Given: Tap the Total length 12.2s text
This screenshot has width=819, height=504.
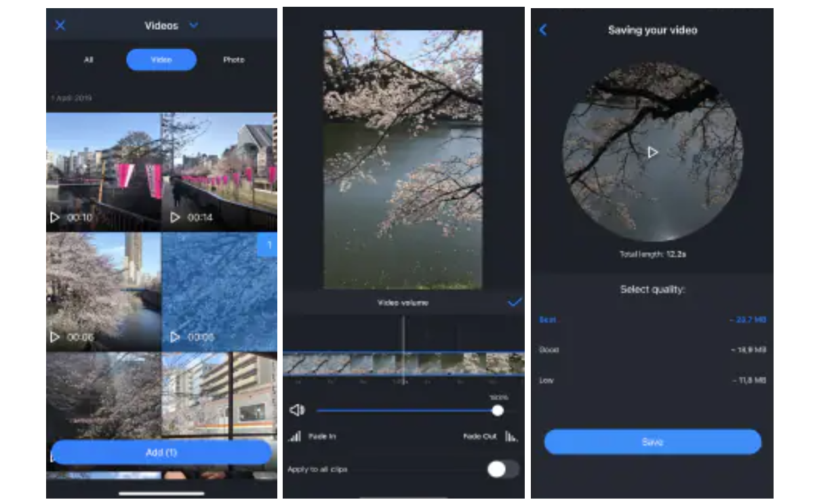Looking at the screenshot, I should (652, 254).
